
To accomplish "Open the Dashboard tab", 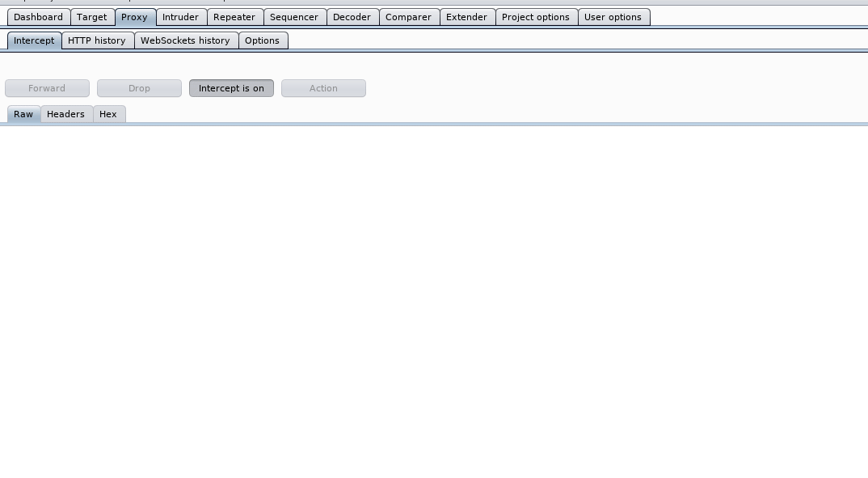I will (x=38, y=17).
